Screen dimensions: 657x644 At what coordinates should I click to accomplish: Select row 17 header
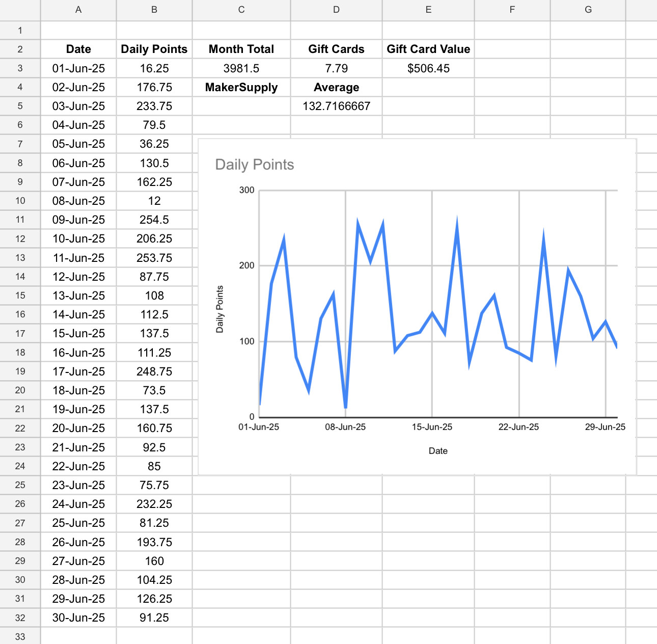tap(20, 334)
